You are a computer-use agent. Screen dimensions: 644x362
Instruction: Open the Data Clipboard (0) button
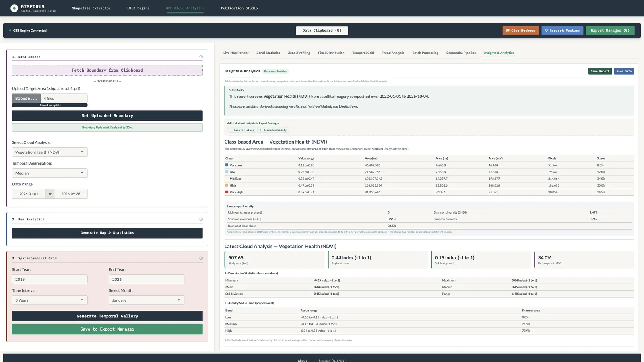coord(322,31)
